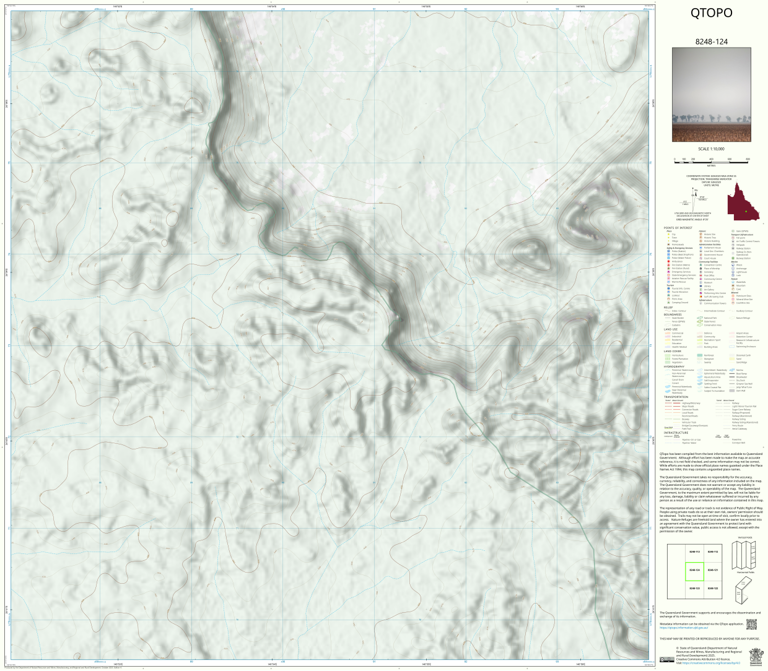Open the landscape cover photo thumbnail
Viewport: 768px width, 671px height.
click(711, 95)
